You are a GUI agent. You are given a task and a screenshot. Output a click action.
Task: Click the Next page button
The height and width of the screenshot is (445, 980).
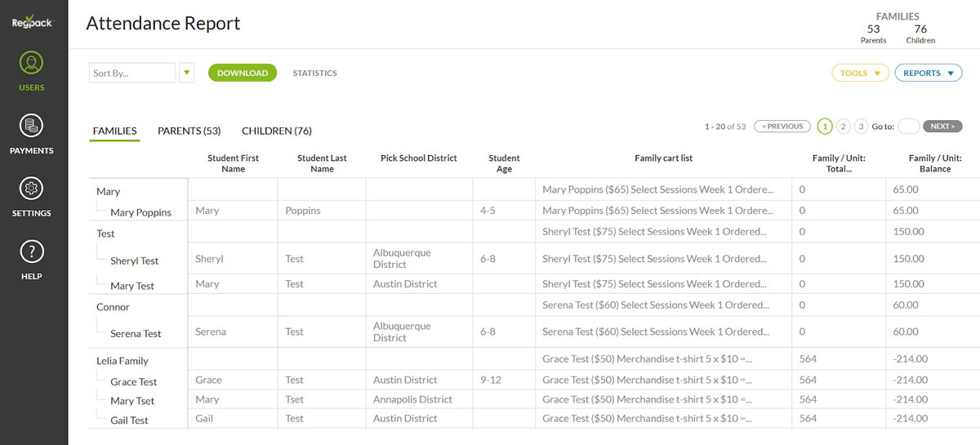pos(942,127)
